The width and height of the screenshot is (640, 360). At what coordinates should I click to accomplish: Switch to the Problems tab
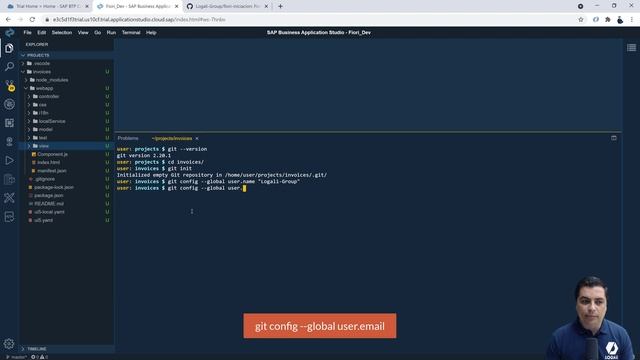(x=128, y=138)
